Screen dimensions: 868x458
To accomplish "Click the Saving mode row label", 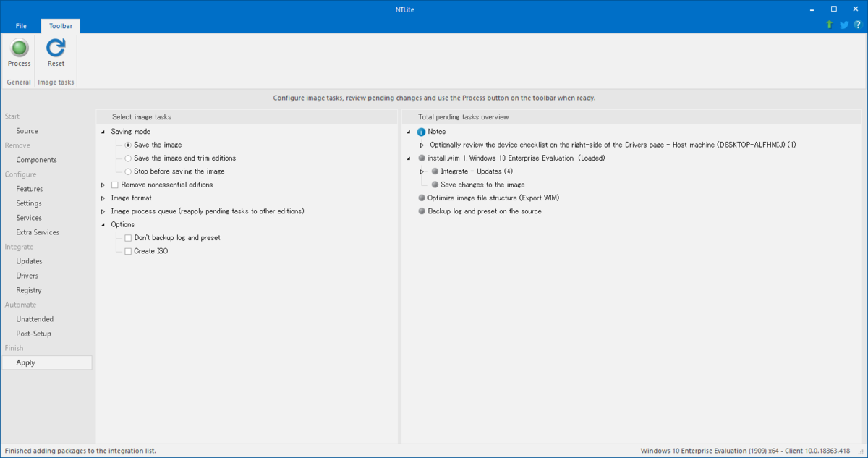I will pos(131,132).
